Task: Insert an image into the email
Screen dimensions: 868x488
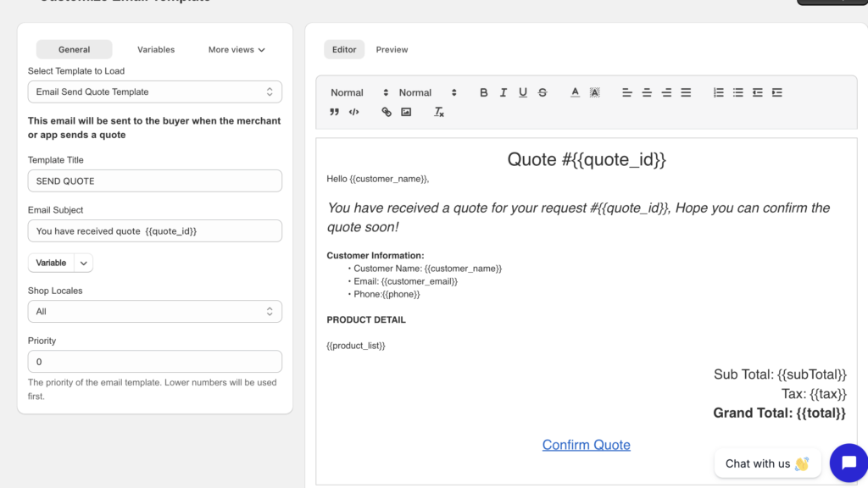Action: click(x=406, y=112)
